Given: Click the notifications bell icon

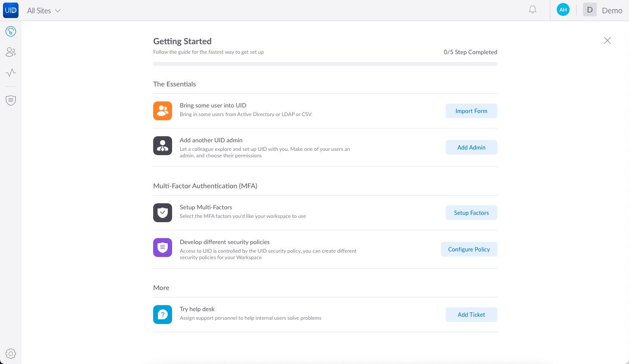Looking at the screenshot, I should (x=533, y=9).
